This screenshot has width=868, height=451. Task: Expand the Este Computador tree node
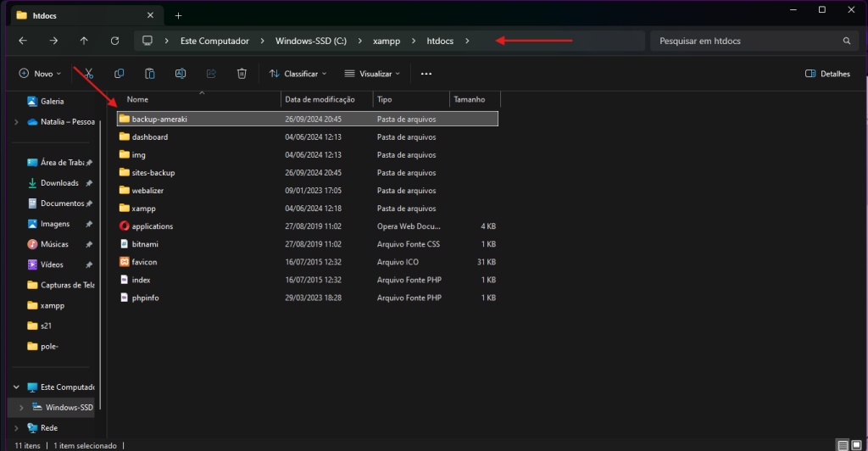point(16,387)
